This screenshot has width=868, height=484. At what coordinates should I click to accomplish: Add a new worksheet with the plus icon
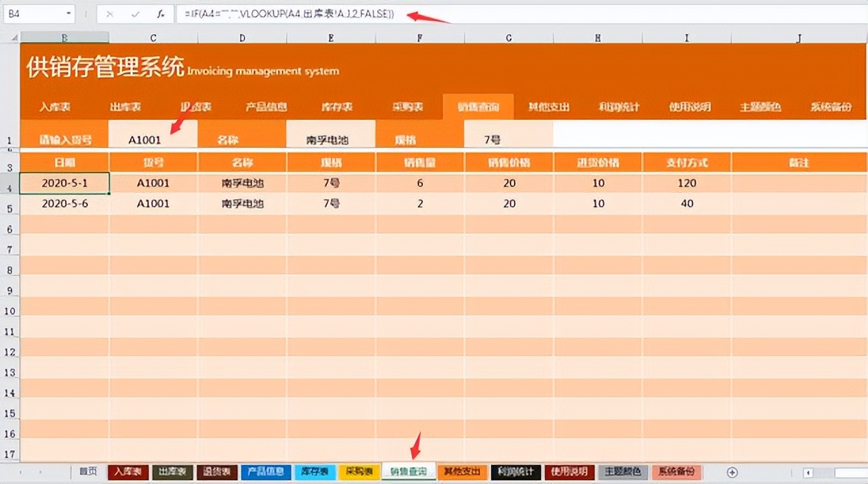pos(734,471)
